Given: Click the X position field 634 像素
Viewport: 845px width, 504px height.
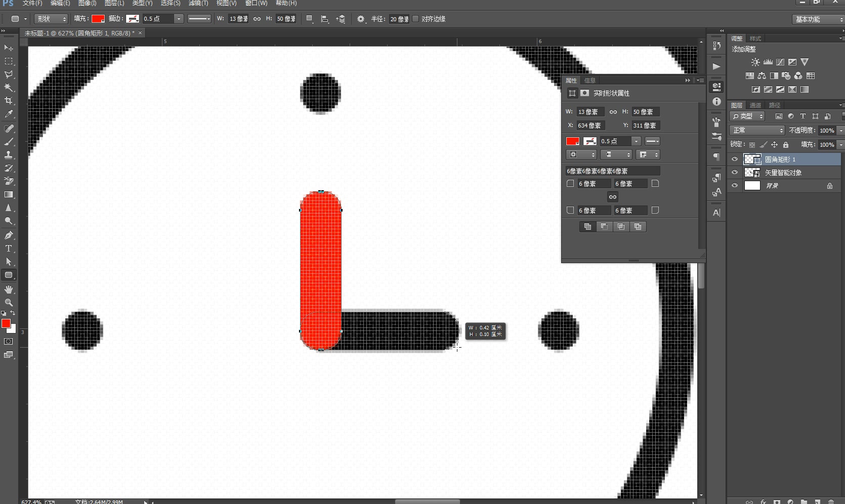Looking at the screenshot, I should coord(591,125).
